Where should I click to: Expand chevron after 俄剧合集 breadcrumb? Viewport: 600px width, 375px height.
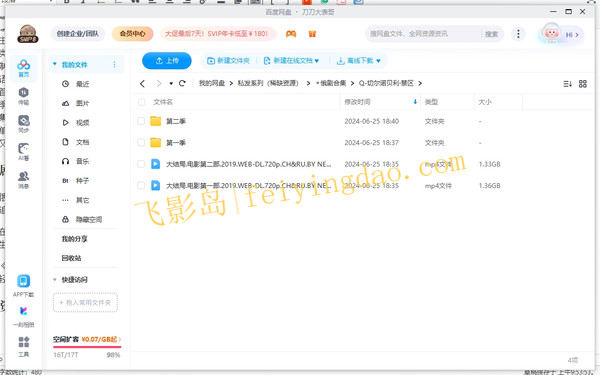coord(352,83)
